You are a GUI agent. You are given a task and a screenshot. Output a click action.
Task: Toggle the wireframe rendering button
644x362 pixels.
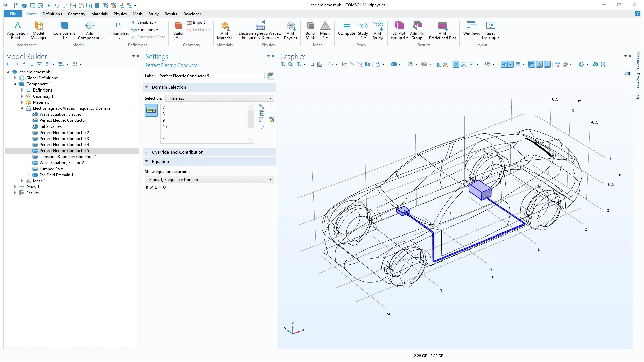pyautogui.click(x=531, y=64)
